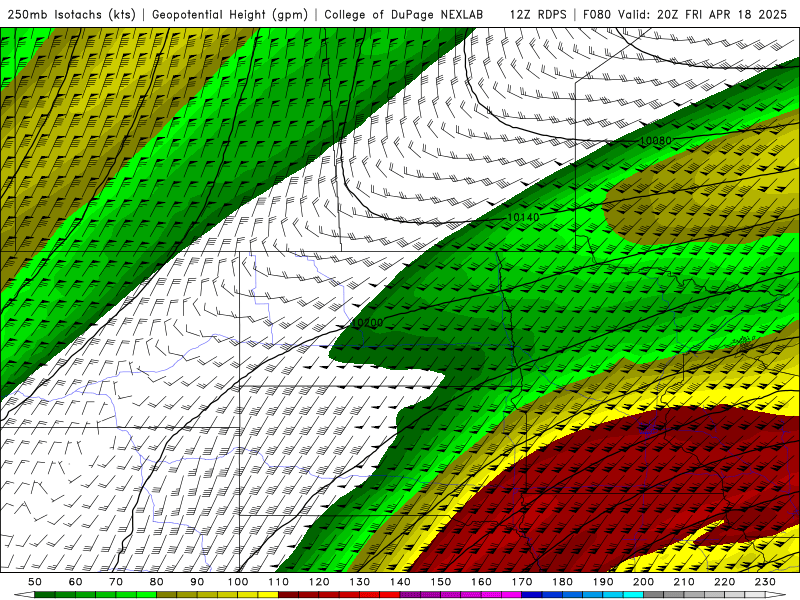Click the '10200' height contour label
800x600 pixels.
[x=367, y=322]
